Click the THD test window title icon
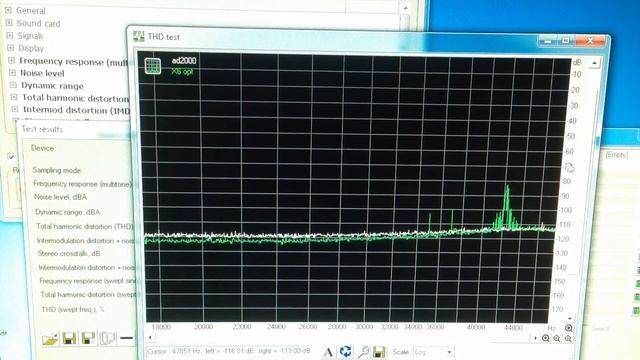 (x=139, y=36)
